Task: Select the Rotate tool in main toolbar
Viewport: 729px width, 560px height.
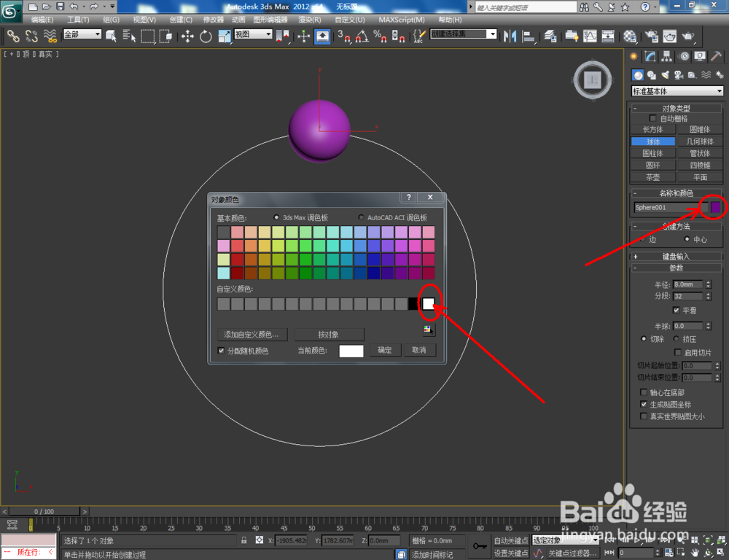Action: pyautogui.click(x=206, y=36)
